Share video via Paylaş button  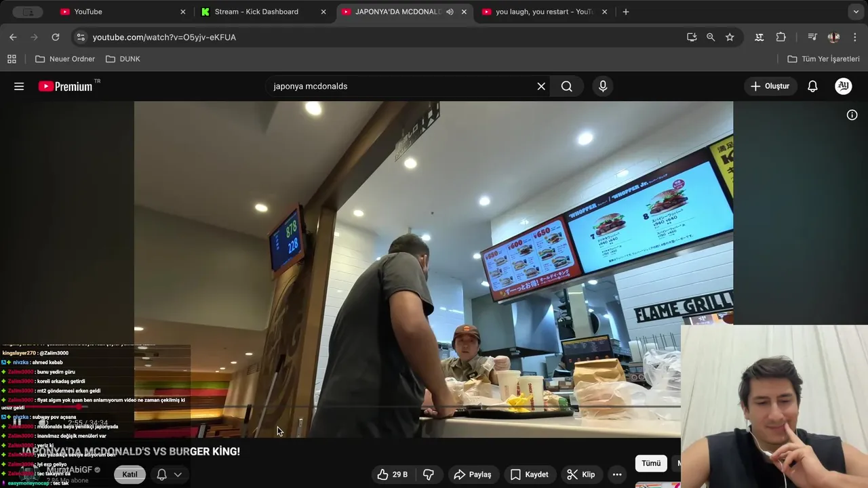(473, 474)
